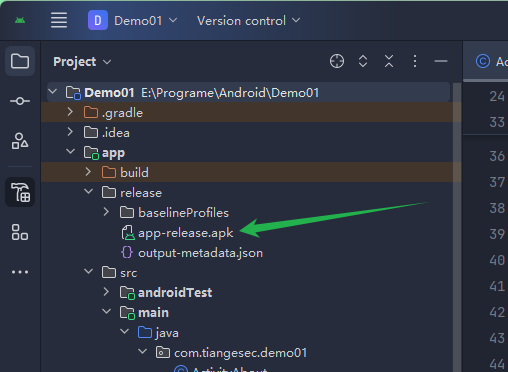This screenshot has height=372, width=508.
Task: Open the Project view mode dropdown
Action: tap(82, 62)
